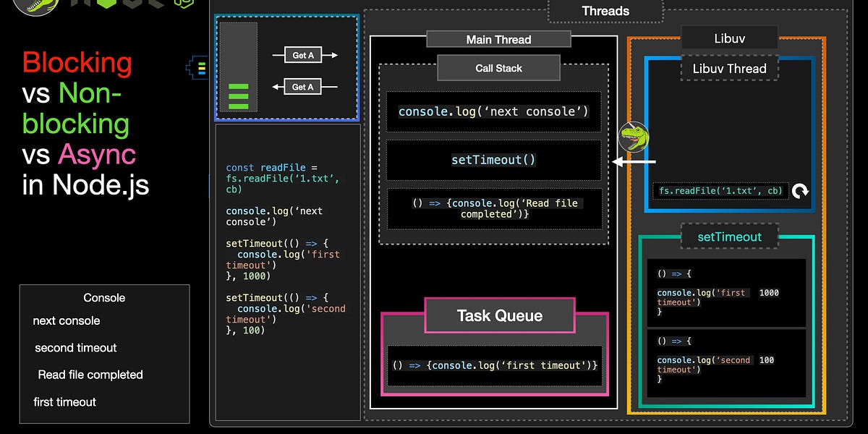This screenshot has width=868, height=434.
Task: Expand the Call Stack panel
Action: point(498,67)
